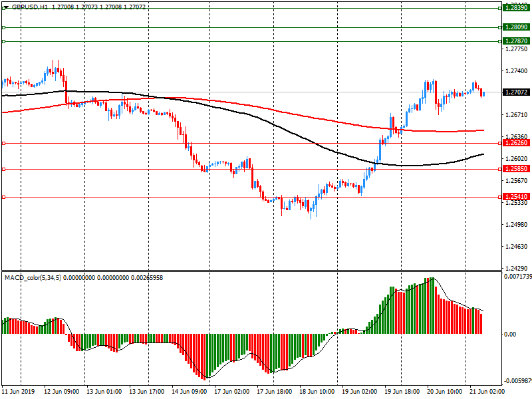Click the 1.25670 price scale value

[517, 181]
